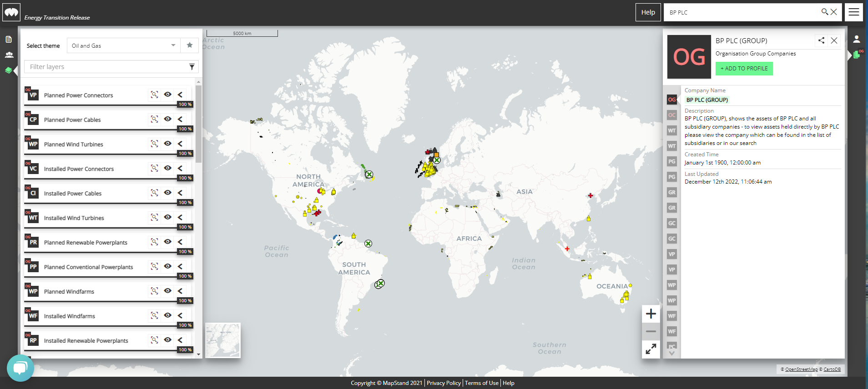Open the documents panel in left sidebar
This screenshot has height=389, width=868.
tap(9, 40)
